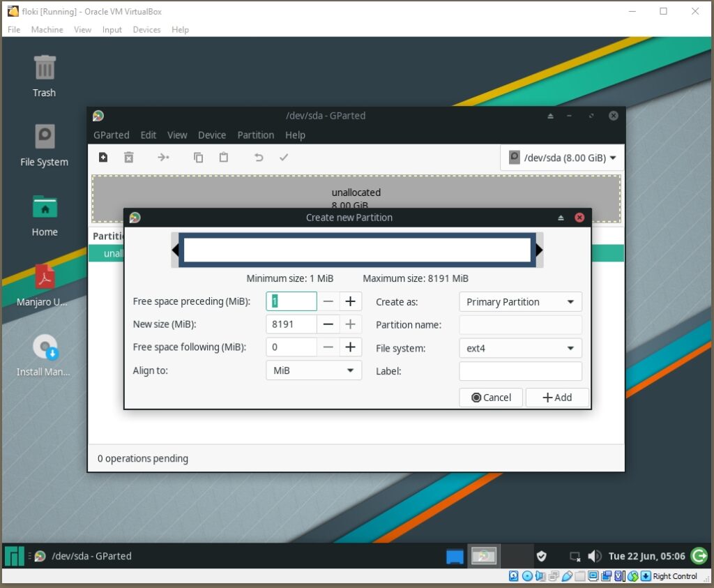Open the GParted menu

tap(111, 135)
